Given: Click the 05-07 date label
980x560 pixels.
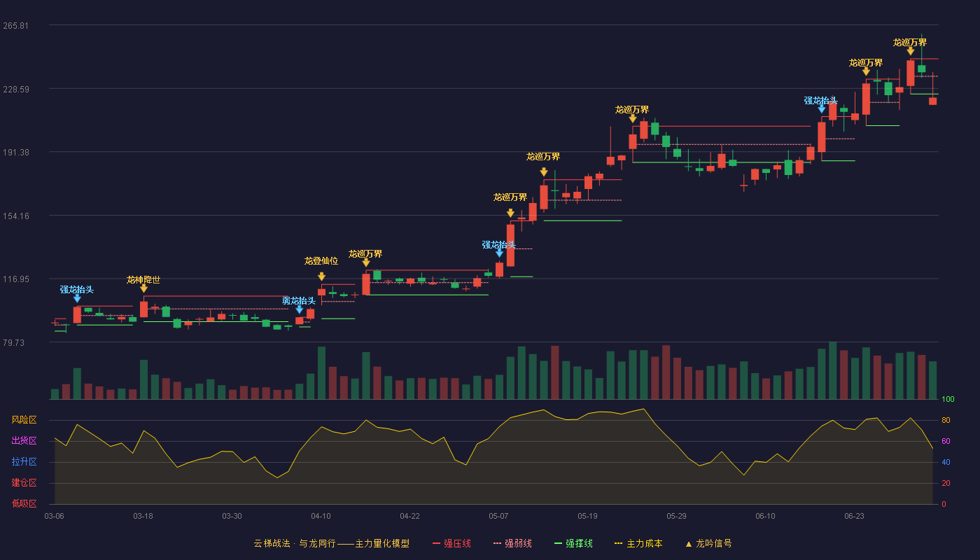Looking at the screenshot, I should tap(499, 516).
